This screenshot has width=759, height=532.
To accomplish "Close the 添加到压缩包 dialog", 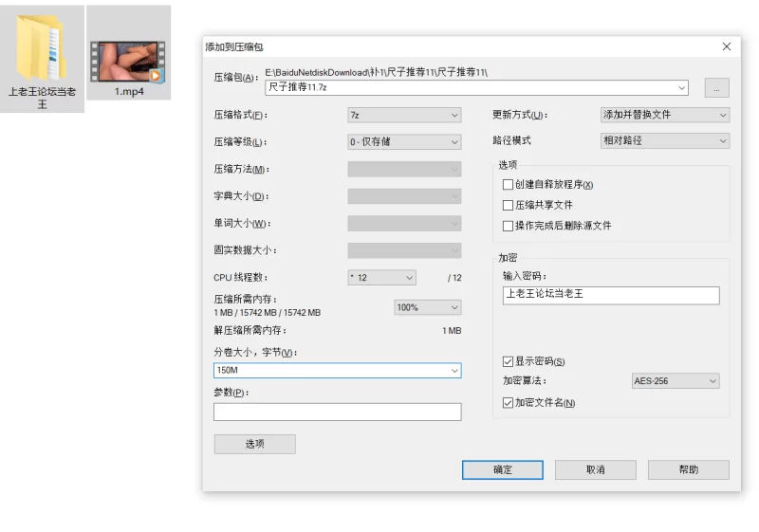I will coord(726,46).
